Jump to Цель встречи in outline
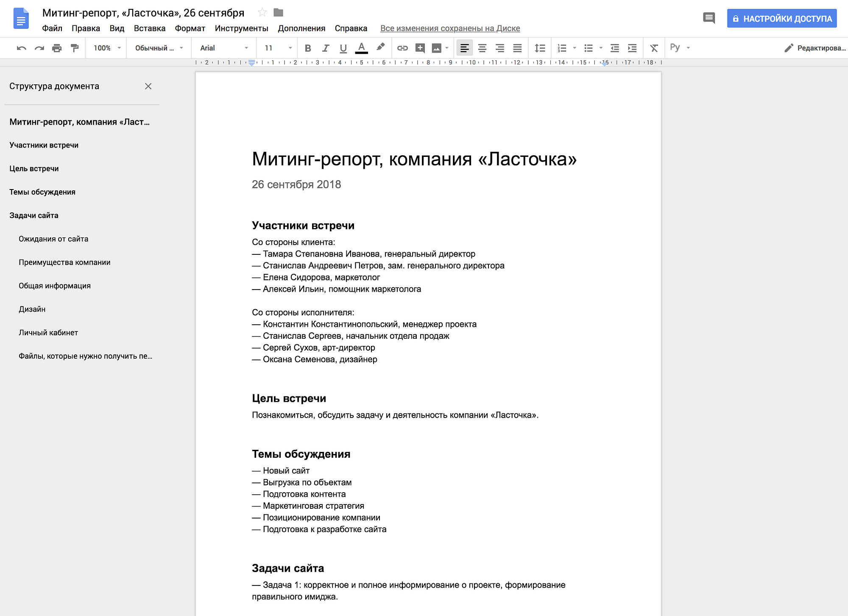Viewport: 848px width, 616px height. 34,169
